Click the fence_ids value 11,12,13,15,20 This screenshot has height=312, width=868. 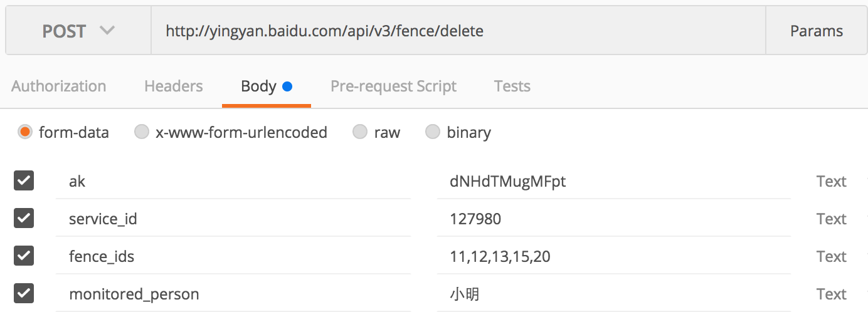[500, 257]
